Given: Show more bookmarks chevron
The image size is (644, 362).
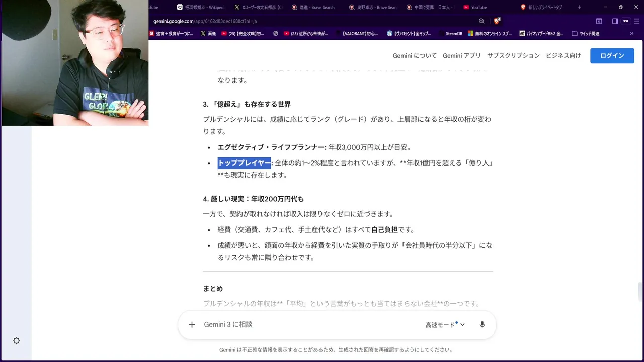Looking at the screenshot, I should click(632, 34).
